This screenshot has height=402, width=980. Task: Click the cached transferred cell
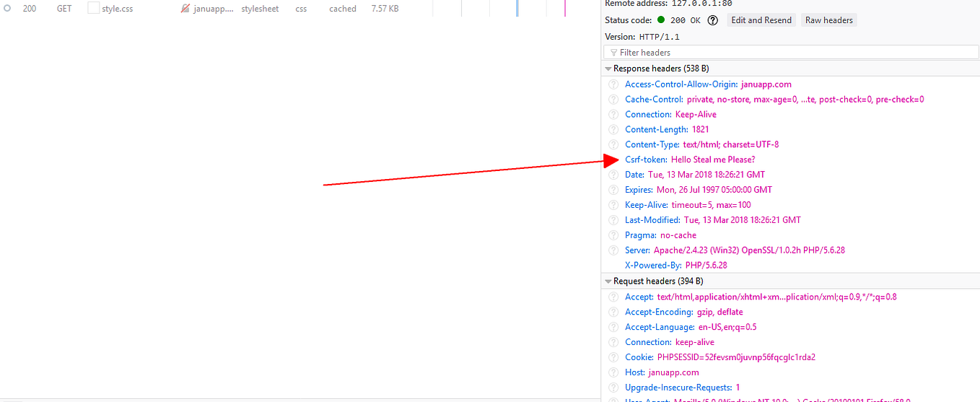tap(343, 9)
